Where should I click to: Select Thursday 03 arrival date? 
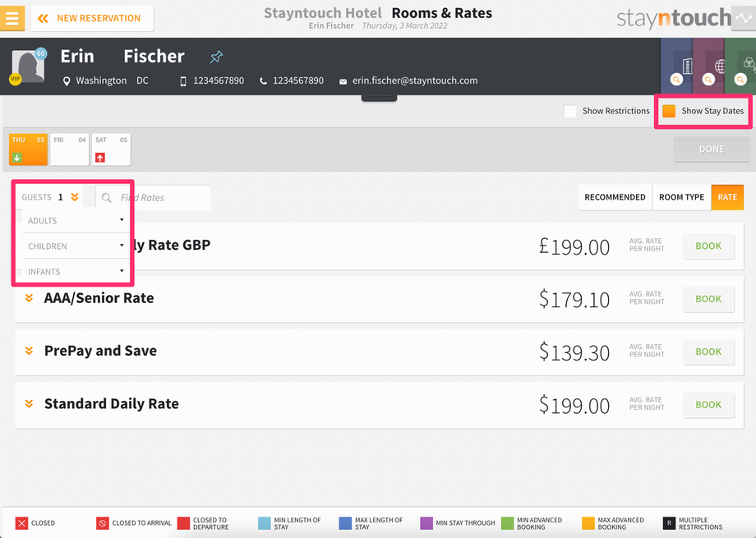tap(28, 149)
